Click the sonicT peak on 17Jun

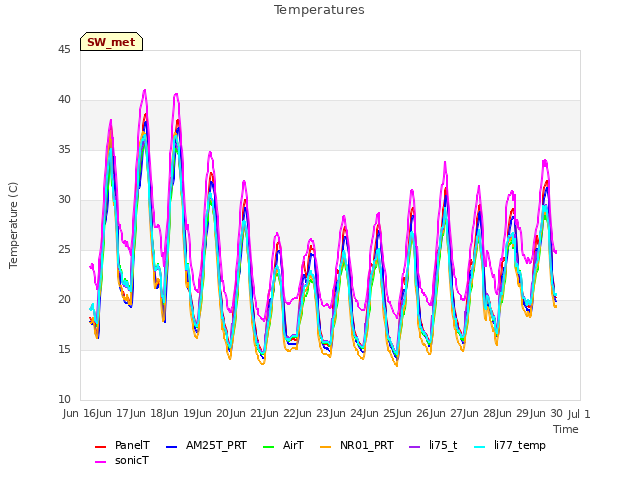[144, 90]
